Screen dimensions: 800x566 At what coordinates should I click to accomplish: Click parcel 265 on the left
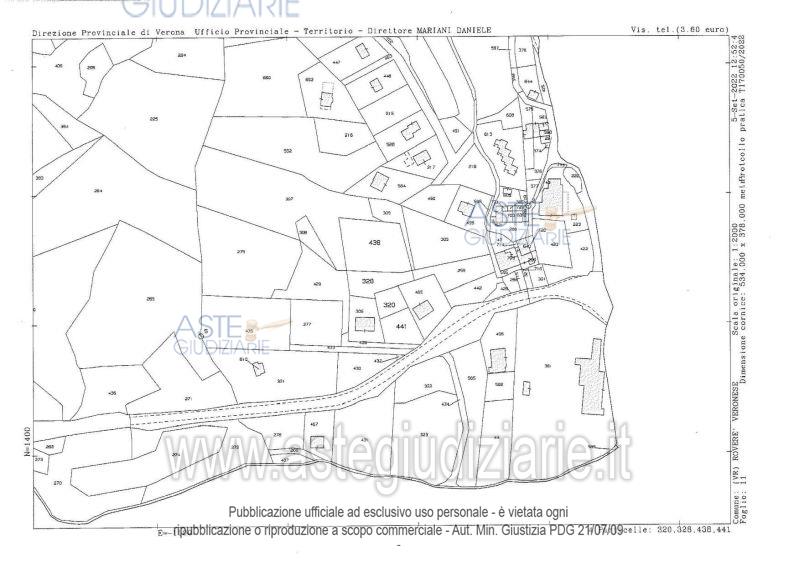[x=150, y=299]
